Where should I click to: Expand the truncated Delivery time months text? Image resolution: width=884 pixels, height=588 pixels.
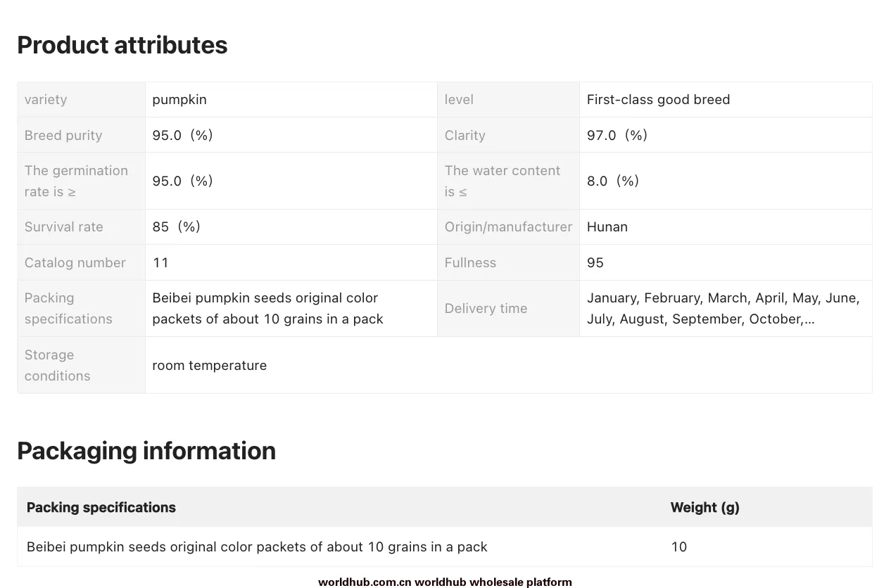[723, 308]
